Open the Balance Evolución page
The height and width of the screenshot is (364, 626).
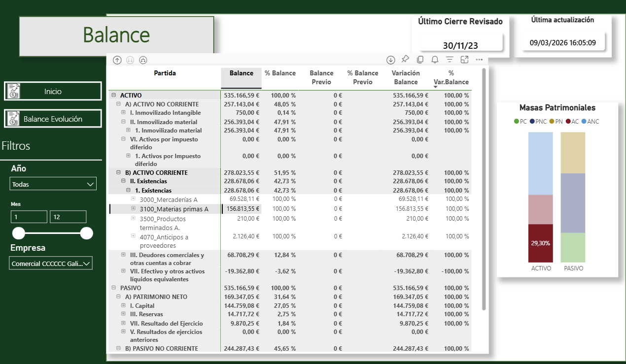click(x=53, y=119)
